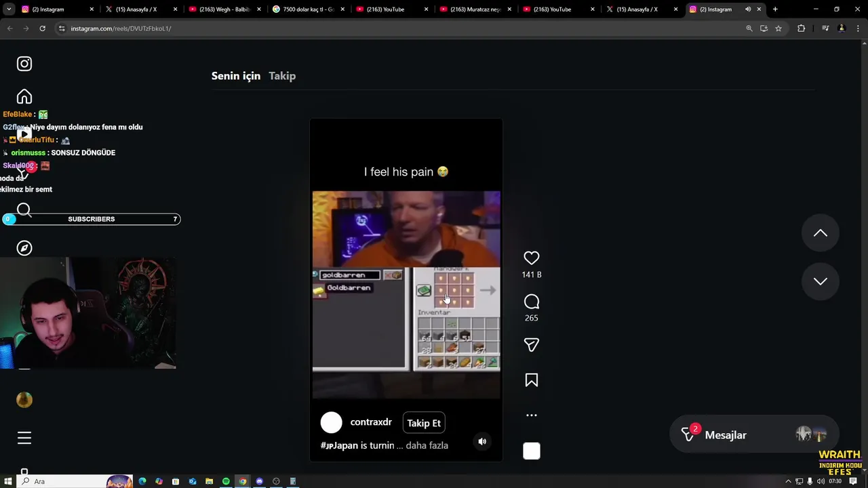This screenshot has width=868, height=488.
Task: Open the contraxdr profile name link
Action: pos(371,422)
